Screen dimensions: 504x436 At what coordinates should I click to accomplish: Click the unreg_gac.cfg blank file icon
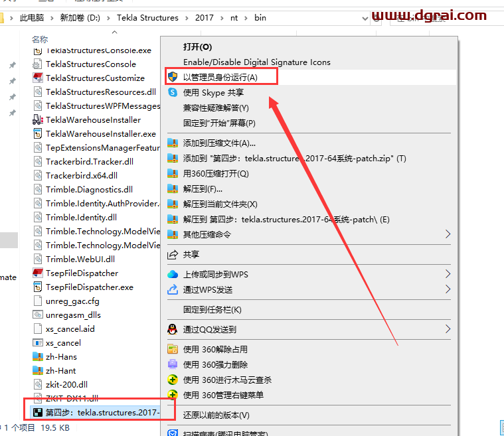click(x=38, y=301)
